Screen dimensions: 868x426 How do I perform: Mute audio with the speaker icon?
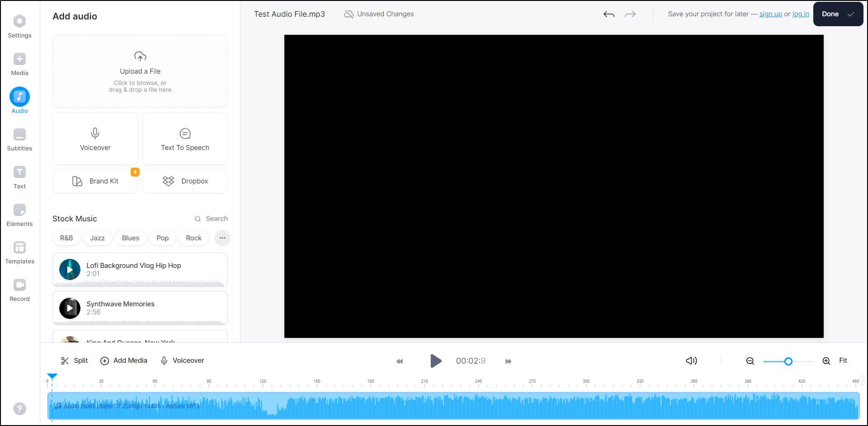pyautogui.click(x=691, y=360)
